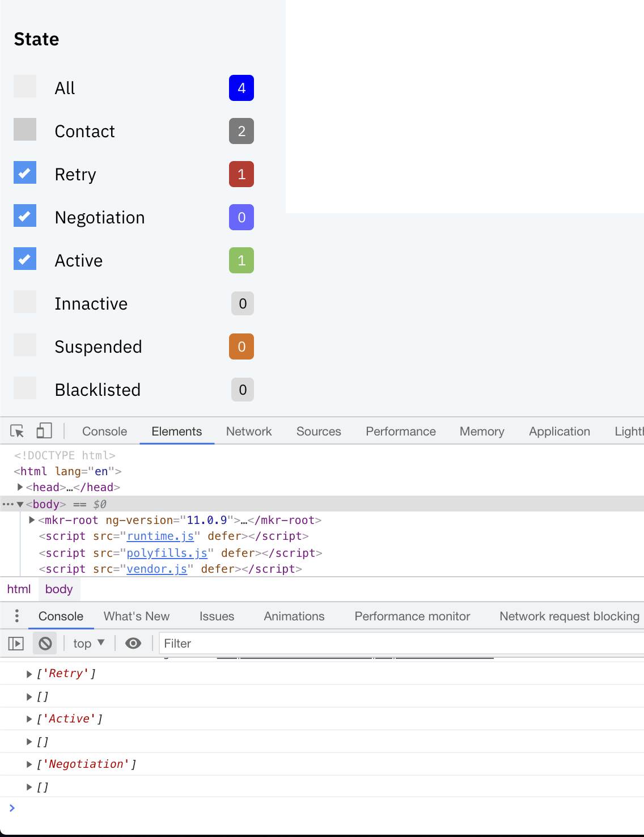Open the drawer's three-dot menu

pyautogui.click(x=17, y=616)
